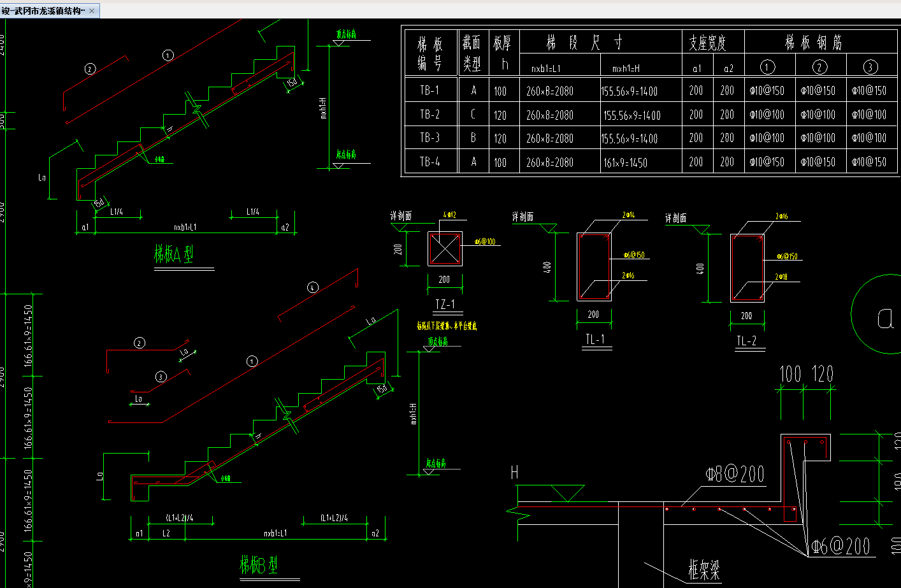Click the 梯段尺寸 table header

584,43
